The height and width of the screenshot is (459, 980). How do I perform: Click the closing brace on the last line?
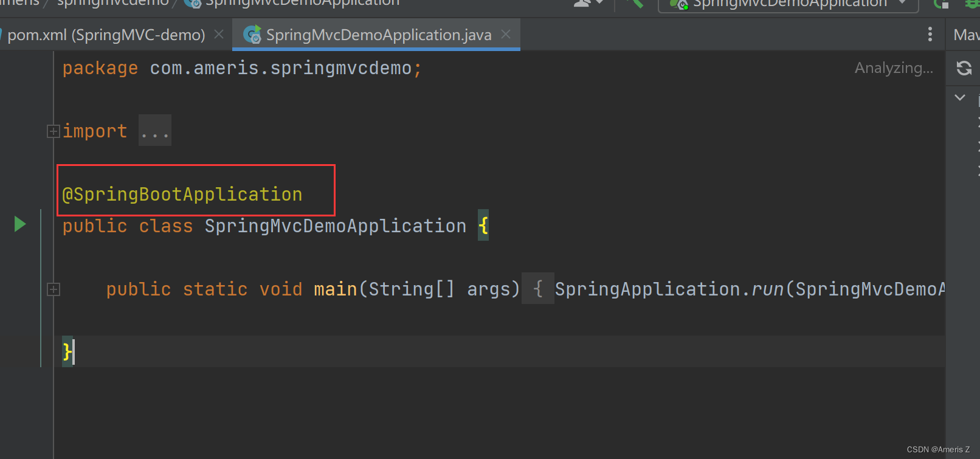coord(67,352)
